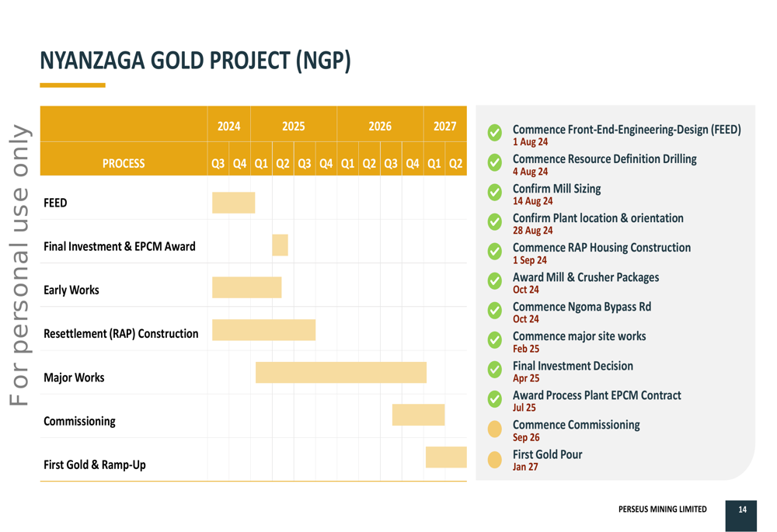Image resolution: width=777 pixels, height=532 pixels.
Task: Select the checkmark for Final Investment Decision
Action: tap(495, 370)
